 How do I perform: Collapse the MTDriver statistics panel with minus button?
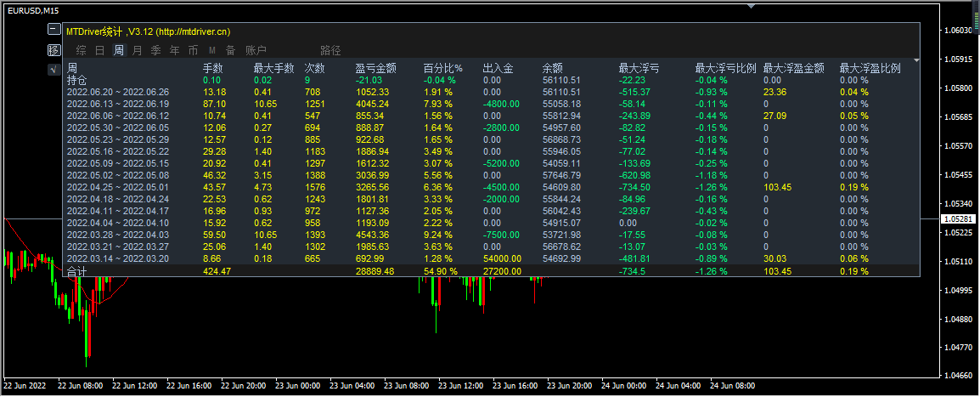click(x=54, y=30)
